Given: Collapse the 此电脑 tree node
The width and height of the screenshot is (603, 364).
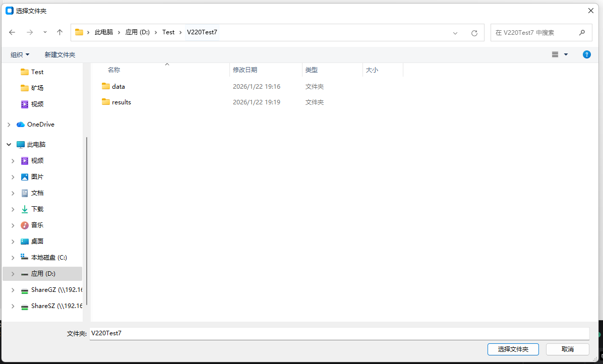Looking at the screenshot, I should (9, 145).
